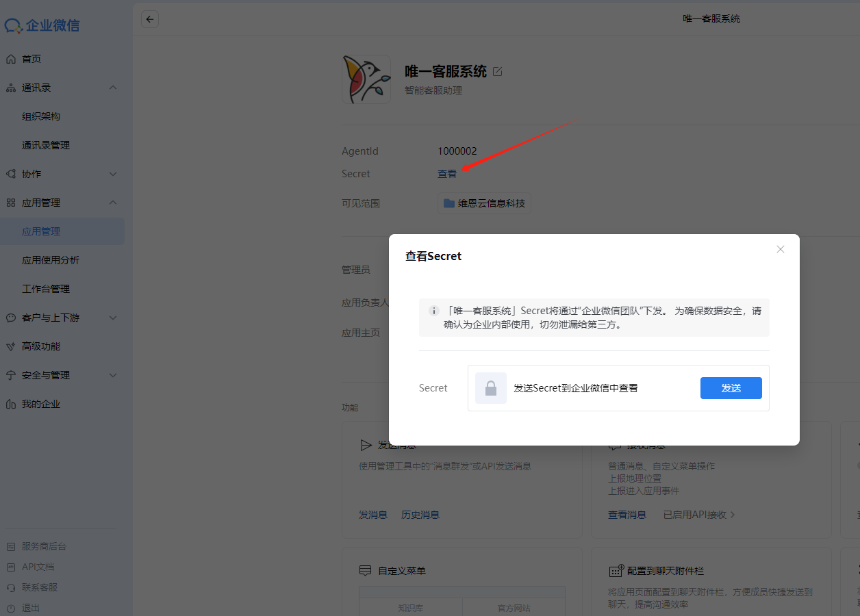
Task: Click the 企业微信 logo
Action: (x=42, y=26)
